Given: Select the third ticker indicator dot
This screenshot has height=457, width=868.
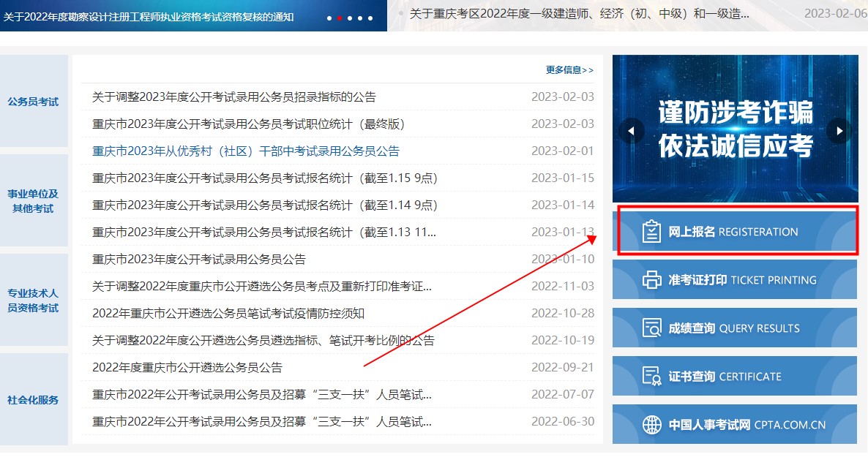Looking at the screenshot, I should (x=350, y=18).
